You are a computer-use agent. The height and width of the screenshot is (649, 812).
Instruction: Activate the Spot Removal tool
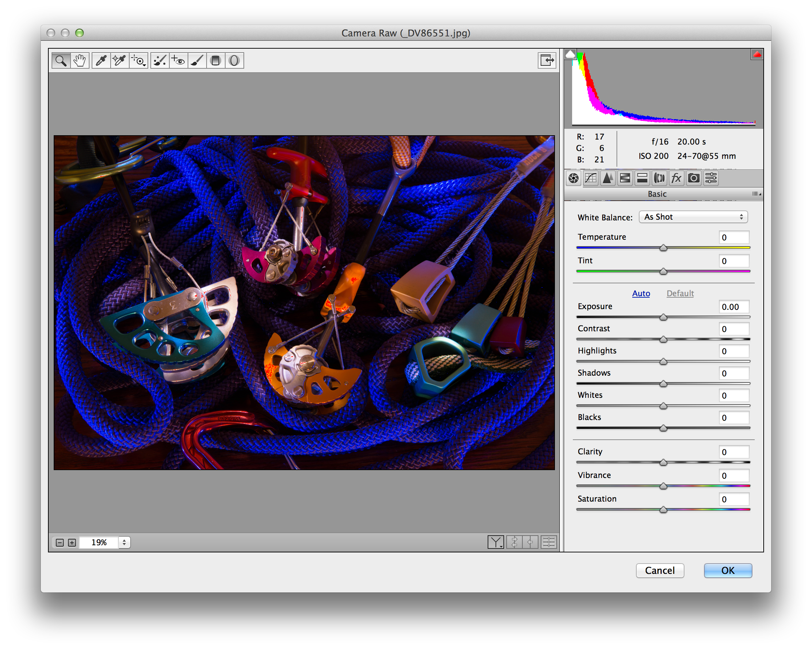click(160, 60)
